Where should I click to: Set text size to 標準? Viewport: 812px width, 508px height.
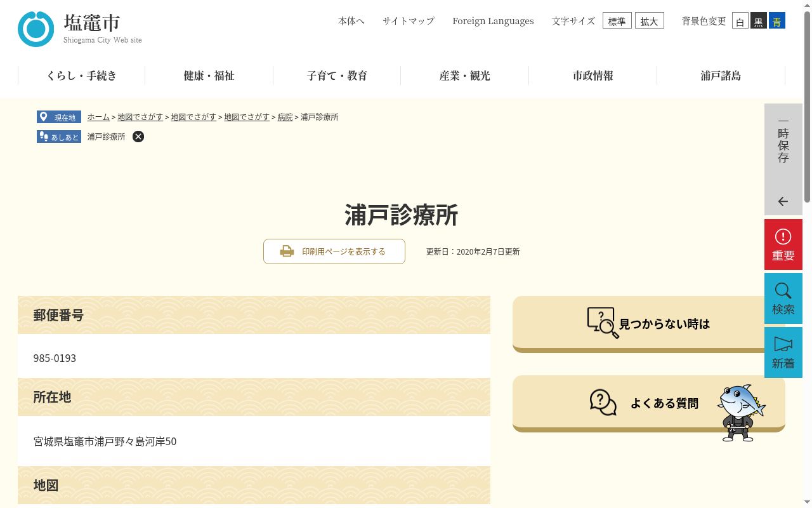click(617, 21)
